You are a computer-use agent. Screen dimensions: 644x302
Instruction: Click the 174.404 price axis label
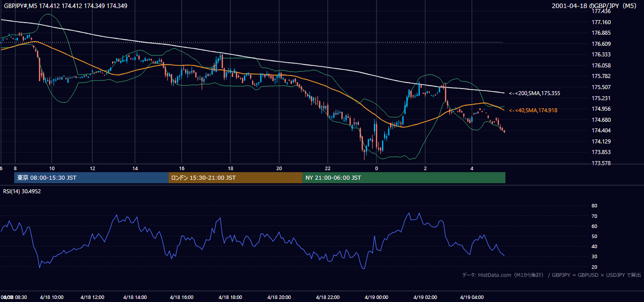coord(601,130)
